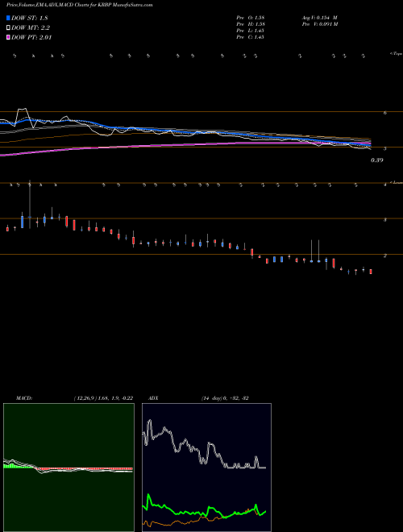Click the 'Pre H: 1.58' value
The width and height of the screenshot is (403, 532).
click(250, 24)
